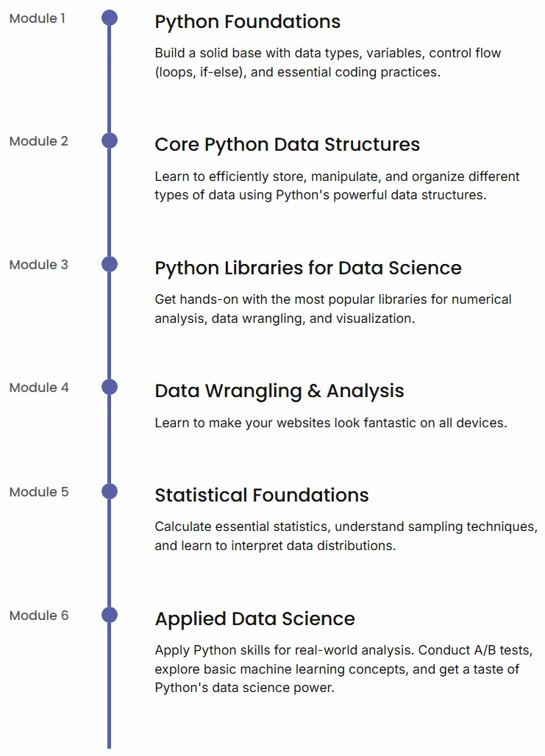The width and height of the screenshot is (545, 756).
Task: Open the Data Wrangling & Analysis heading
Action: 279,391
